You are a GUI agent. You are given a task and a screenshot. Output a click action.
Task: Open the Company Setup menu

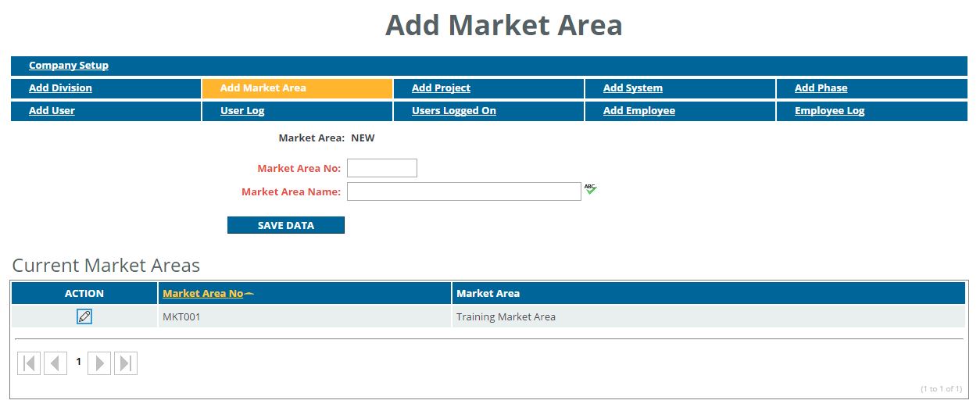(x=69, y=66)
